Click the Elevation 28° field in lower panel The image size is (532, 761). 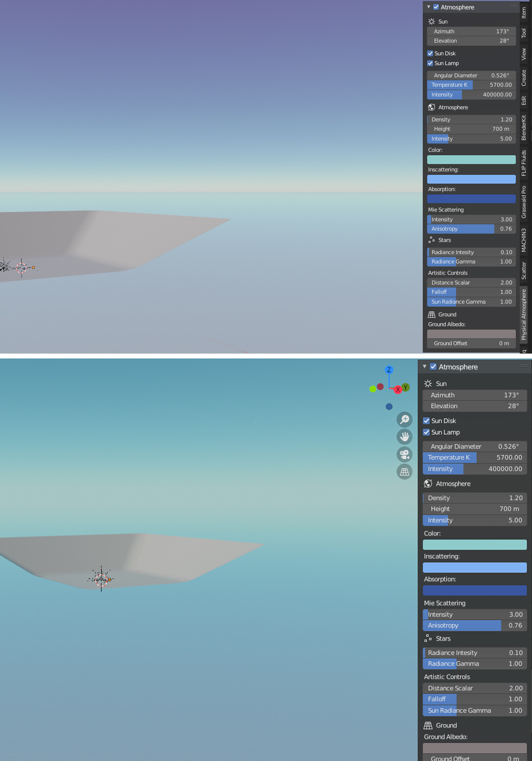475,406
